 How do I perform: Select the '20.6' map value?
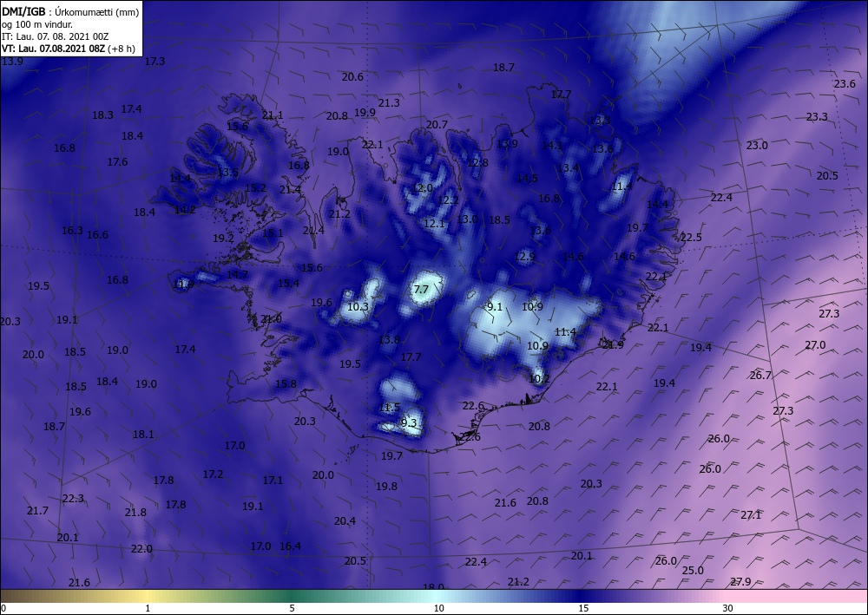(352, 77)
